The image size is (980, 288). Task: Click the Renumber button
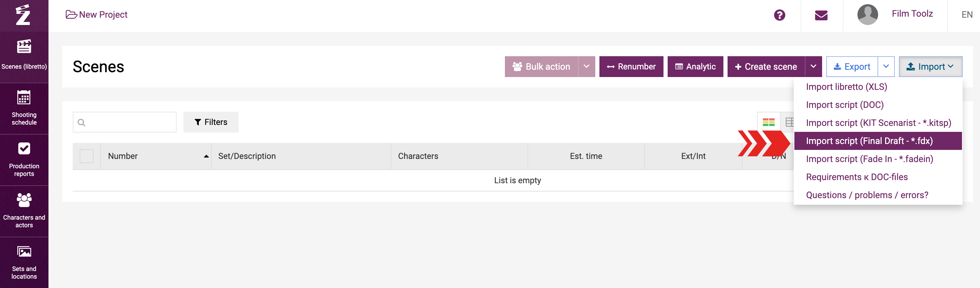coord(631,67)
